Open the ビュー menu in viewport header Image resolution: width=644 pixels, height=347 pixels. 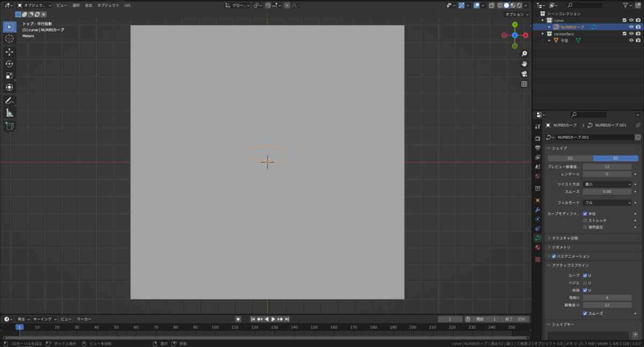(62, 5)
